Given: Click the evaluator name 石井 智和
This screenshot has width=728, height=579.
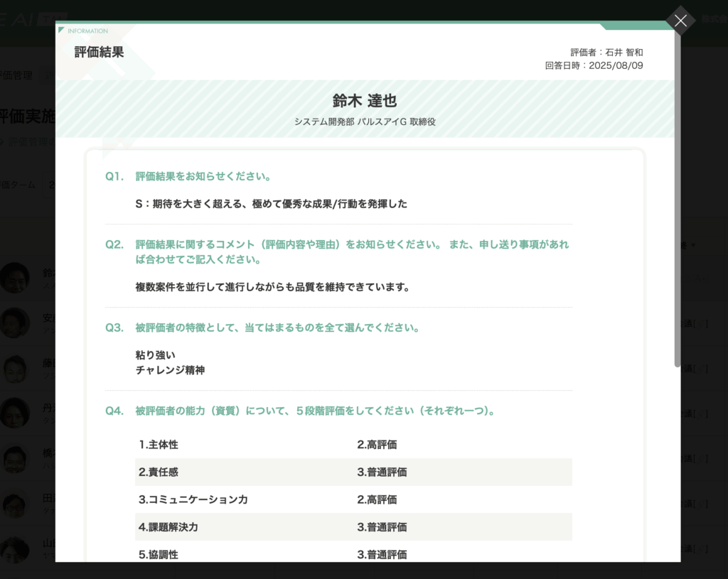Looking at the screenshot, I should click(624, 53).
